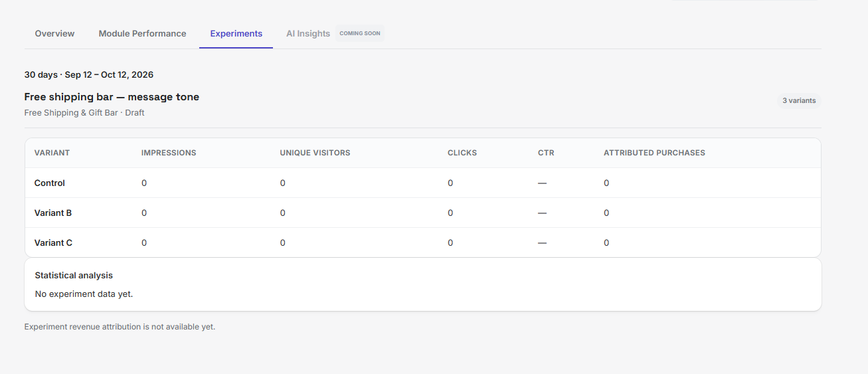Select the Experiments tab
868x374 pixels.
click(x=236, y=33)
